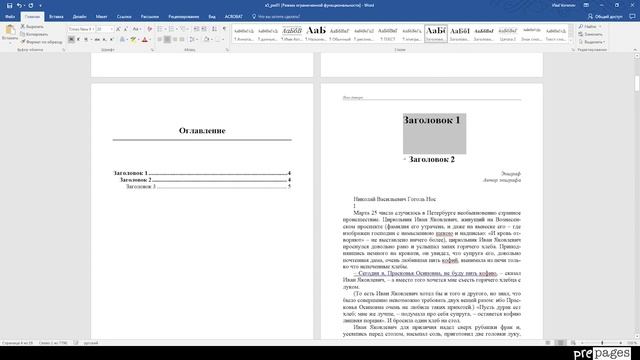Open the font size combo box
The width and height of the screenshot is (640, 360).
[x=104, y=29]
